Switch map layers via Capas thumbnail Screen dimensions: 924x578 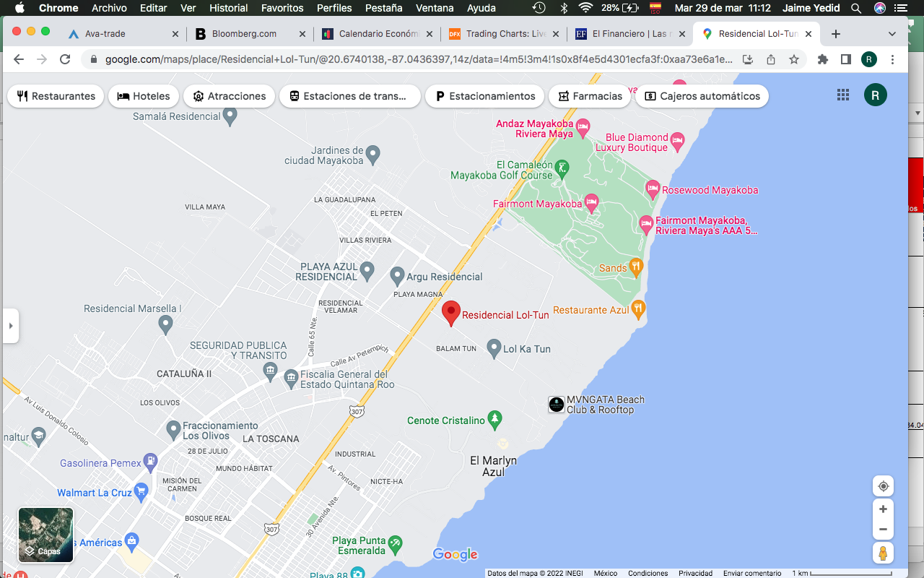45,535
